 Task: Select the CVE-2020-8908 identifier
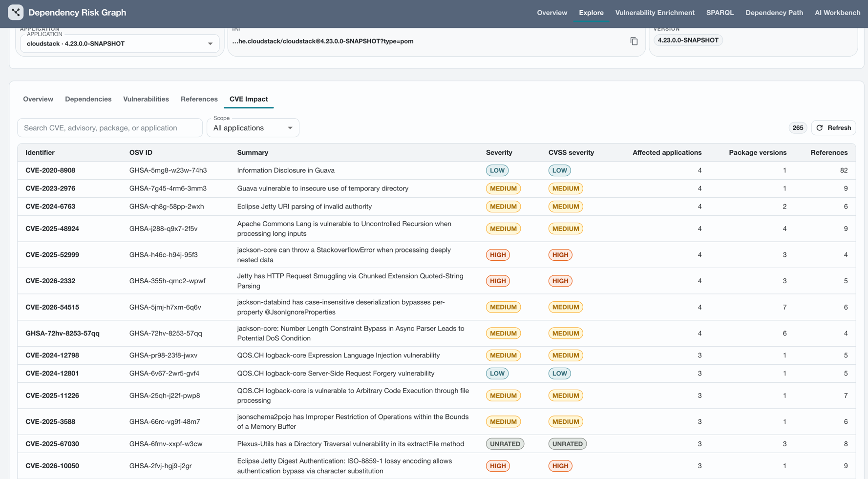[x=50, y=170]
